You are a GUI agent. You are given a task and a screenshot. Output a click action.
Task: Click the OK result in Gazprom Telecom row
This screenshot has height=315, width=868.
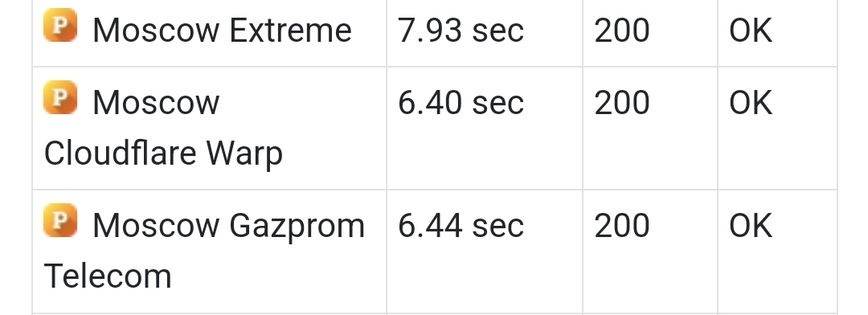[x=751, y=225]
